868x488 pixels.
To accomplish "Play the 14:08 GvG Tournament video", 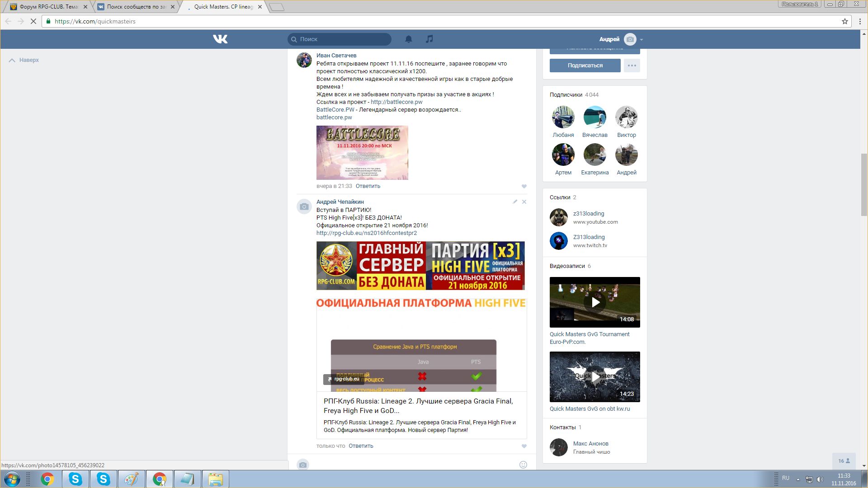I will point(595,302).
